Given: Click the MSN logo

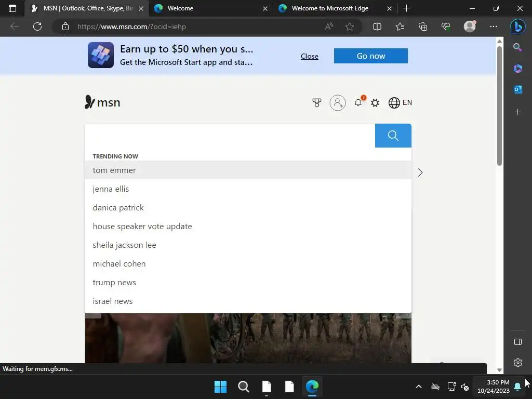Looking at the screenshot, I should click(x=102, y=102).
